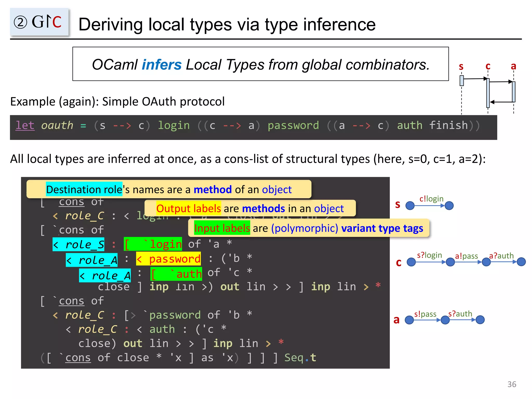This screenshot has height=399, width=532.
Task: Click the 's?auth' edge label in diagram a
Action: [x=460, y=314]
